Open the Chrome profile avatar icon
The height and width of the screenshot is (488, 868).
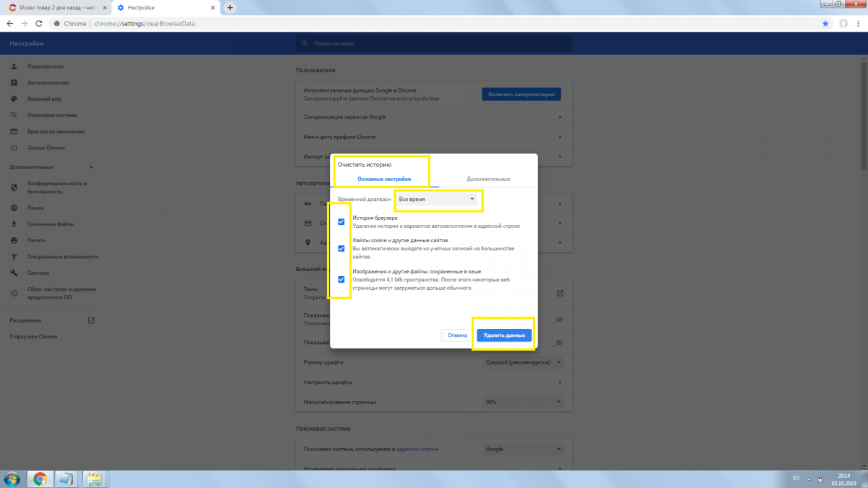coord(843,24)
